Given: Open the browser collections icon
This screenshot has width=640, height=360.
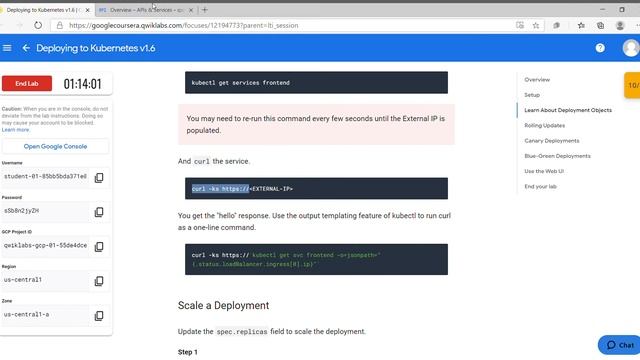Looking at the screenshot, I should [600, 25].
